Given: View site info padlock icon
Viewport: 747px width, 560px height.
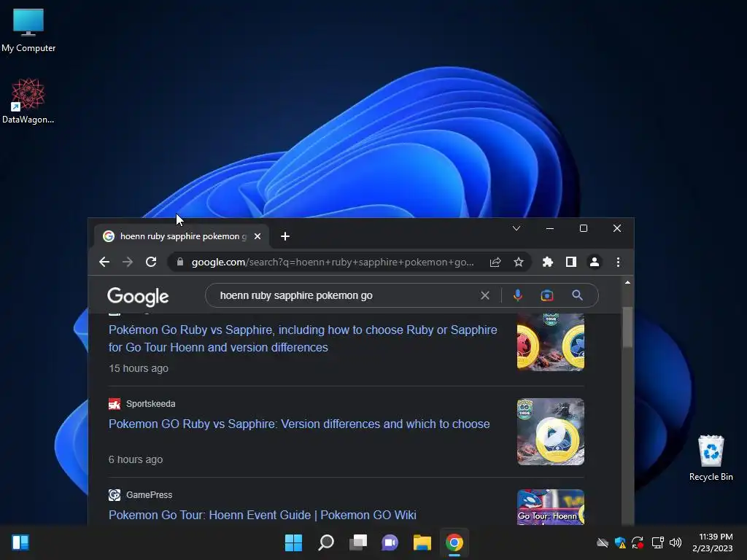Looking at the screenshot, I should tap(180, 262).
